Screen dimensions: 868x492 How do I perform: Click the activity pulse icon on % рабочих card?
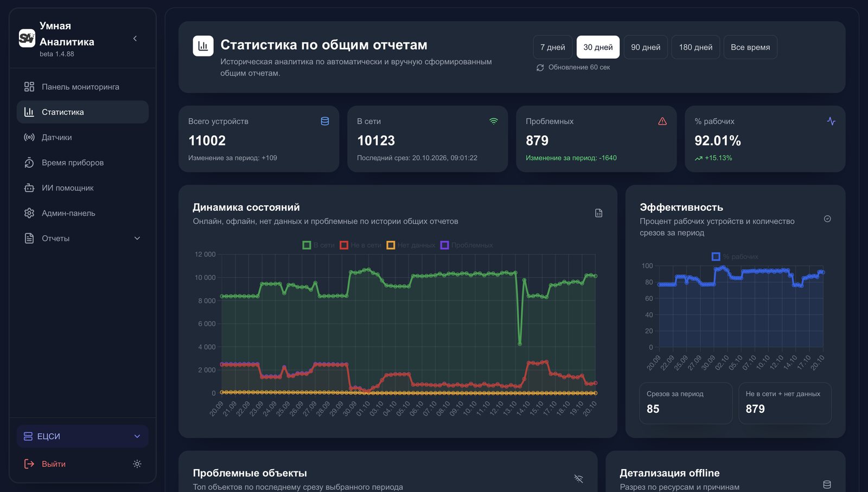pyautogui.click(x=831, y=121)
